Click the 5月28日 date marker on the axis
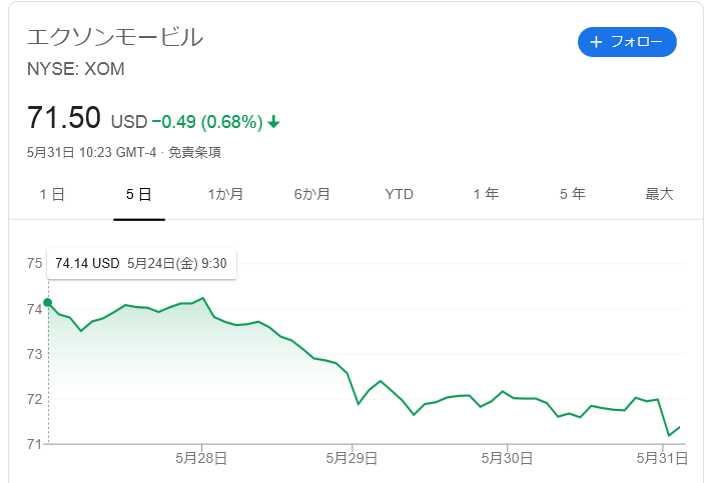Screen dimensions: 705x483 coord(201,458)
